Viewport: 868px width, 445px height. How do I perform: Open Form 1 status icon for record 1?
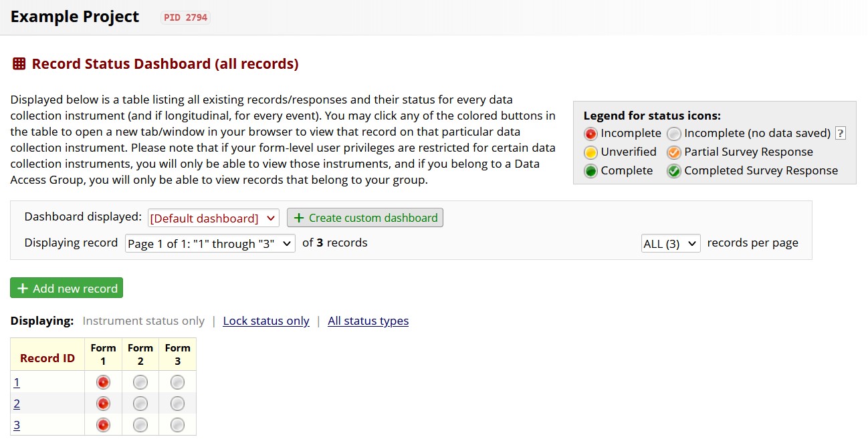103,382
